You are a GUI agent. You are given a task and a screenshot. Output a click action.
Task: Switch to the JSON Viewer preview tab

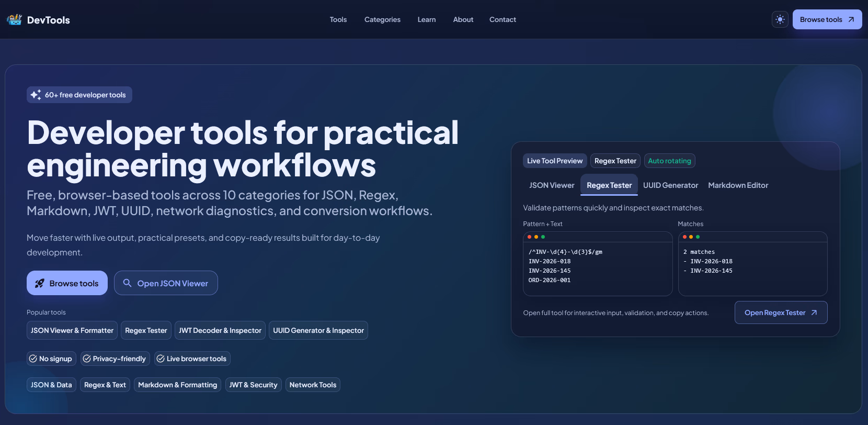click(551, 185)
